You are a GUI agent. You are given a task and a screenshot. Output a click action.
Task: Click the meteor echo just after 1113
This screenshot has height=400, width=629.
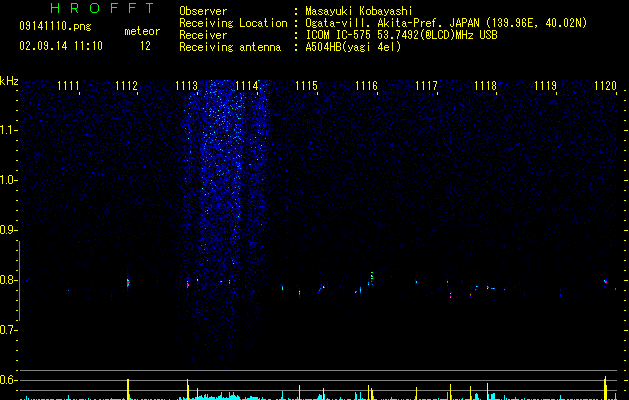click(187, 284)
